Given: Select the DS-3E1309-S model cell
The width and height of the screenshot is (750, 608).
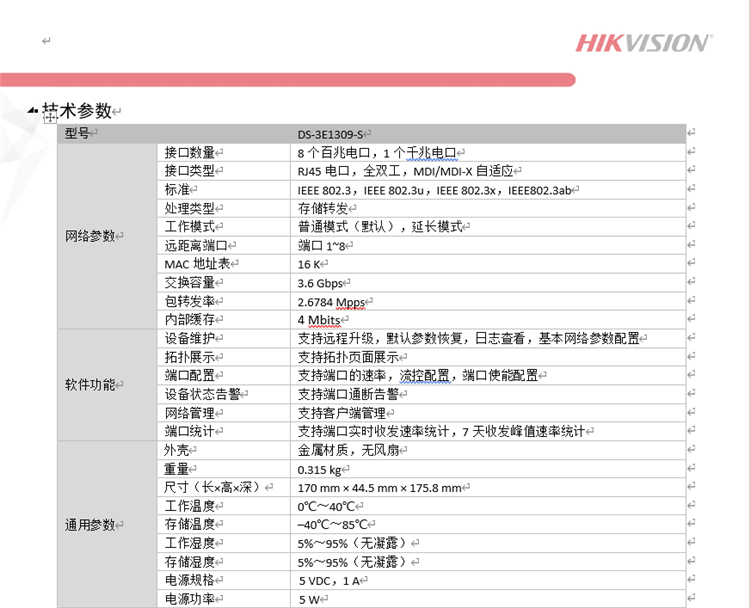Looking at the screenshot, I should pyautogui.click(x=488, y=133).
